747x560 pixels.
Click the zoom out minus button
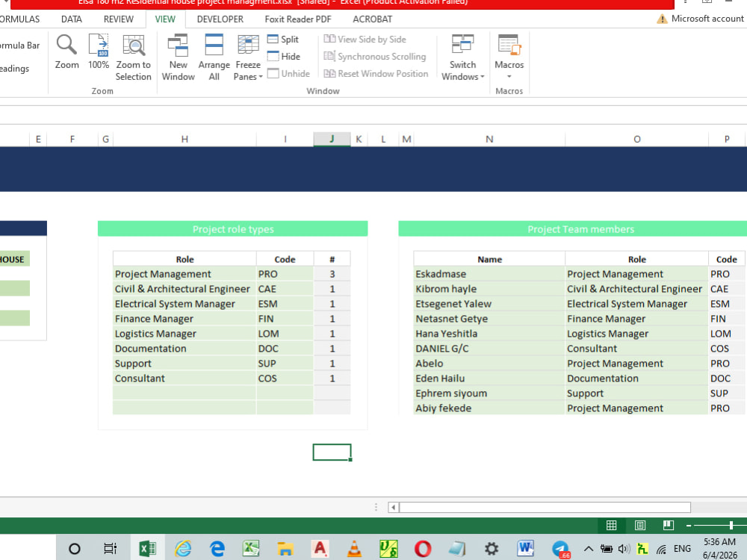click(689, 526)
